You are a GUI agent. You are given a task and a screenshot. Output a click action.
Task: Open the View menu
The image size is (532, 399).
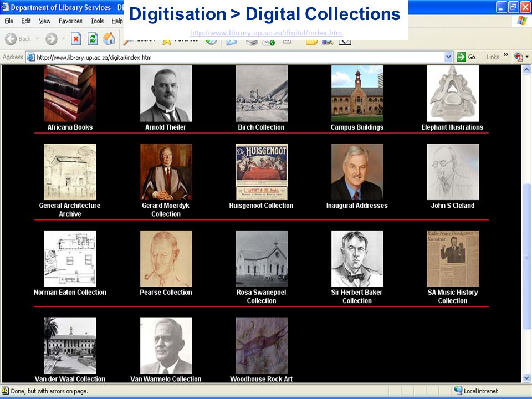45,21
